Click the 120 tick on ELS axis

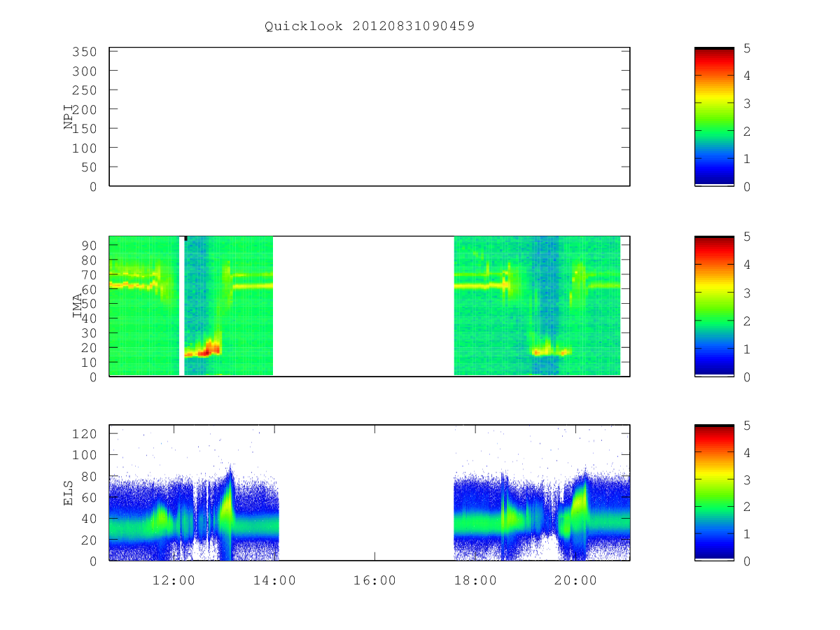click(86, 433)
